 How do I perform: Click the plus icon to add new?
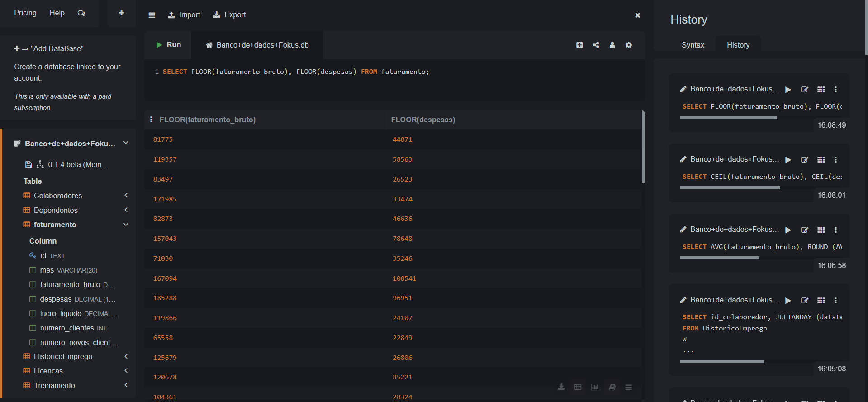click(x=121, y=13)
